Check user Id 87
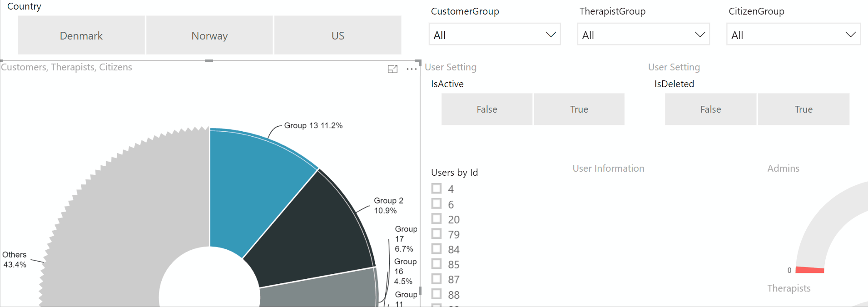 click(436, 279)
